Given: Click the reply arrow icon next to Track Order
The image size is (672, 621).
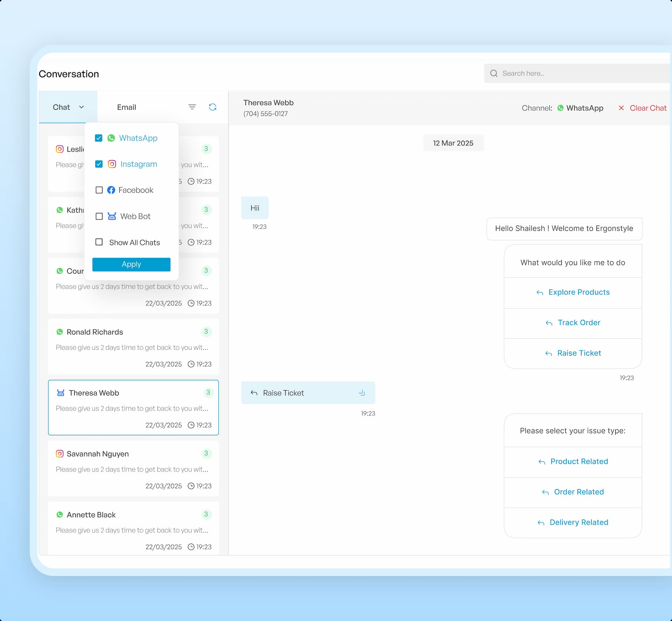Looking at the screenshot, I should coord(549,323).
